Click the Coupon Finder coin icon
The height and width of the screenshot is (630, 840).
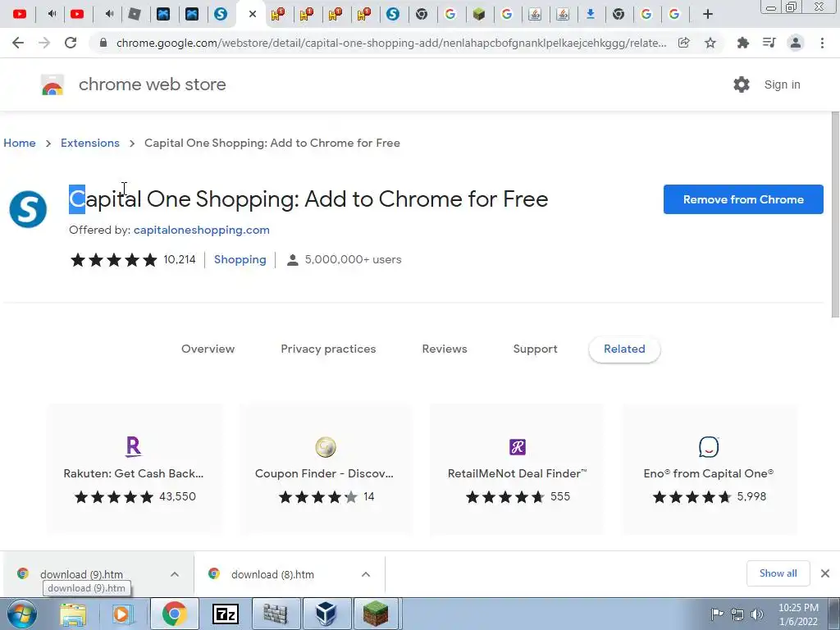click(x=325, y=447)
